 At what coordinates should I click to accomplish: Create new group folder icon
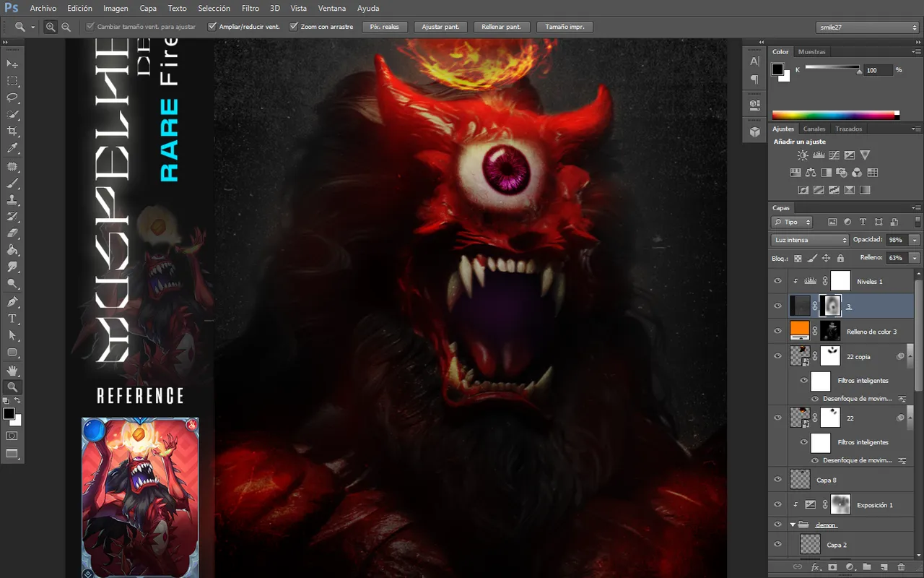pos(866,568)
